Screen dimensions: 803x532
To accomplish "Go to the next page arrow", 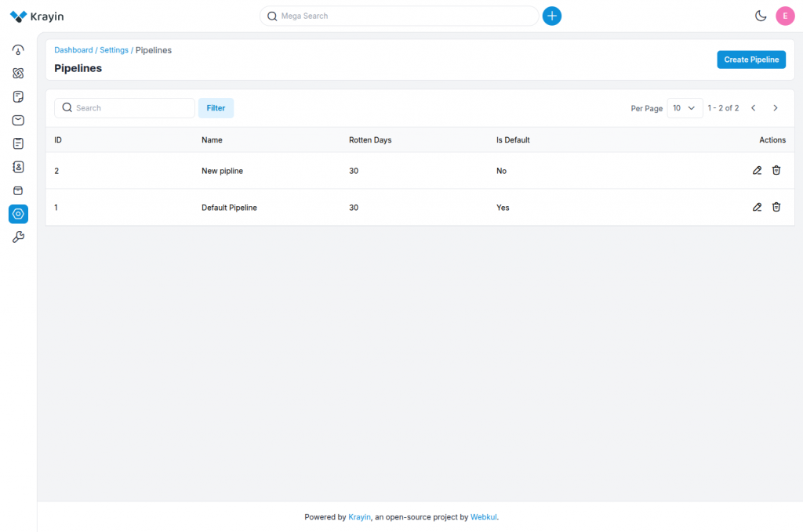I will coord(776,108).
